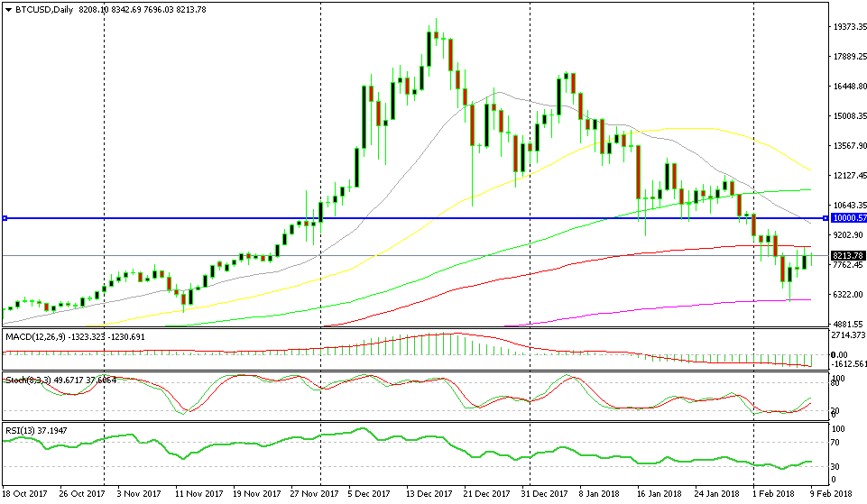Grab the left handle of blue horizontal line

click(5, 218)
